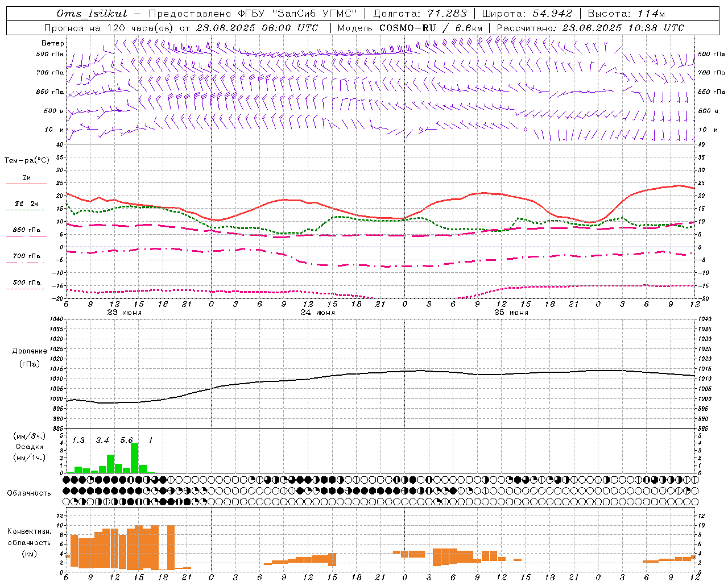Click the 850 гПа temperature legend label
728x582 pixels.
(27, 230)
